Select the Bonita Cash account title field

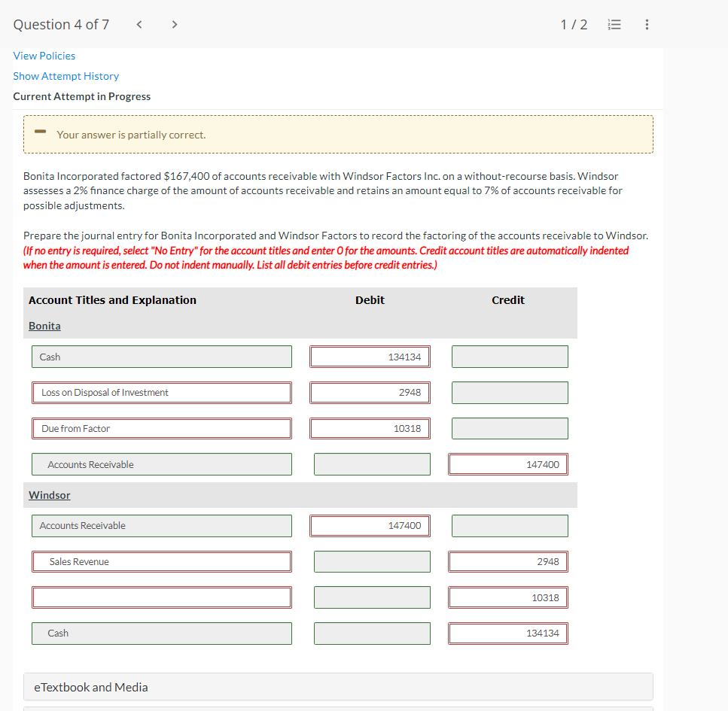pos(162,357)
